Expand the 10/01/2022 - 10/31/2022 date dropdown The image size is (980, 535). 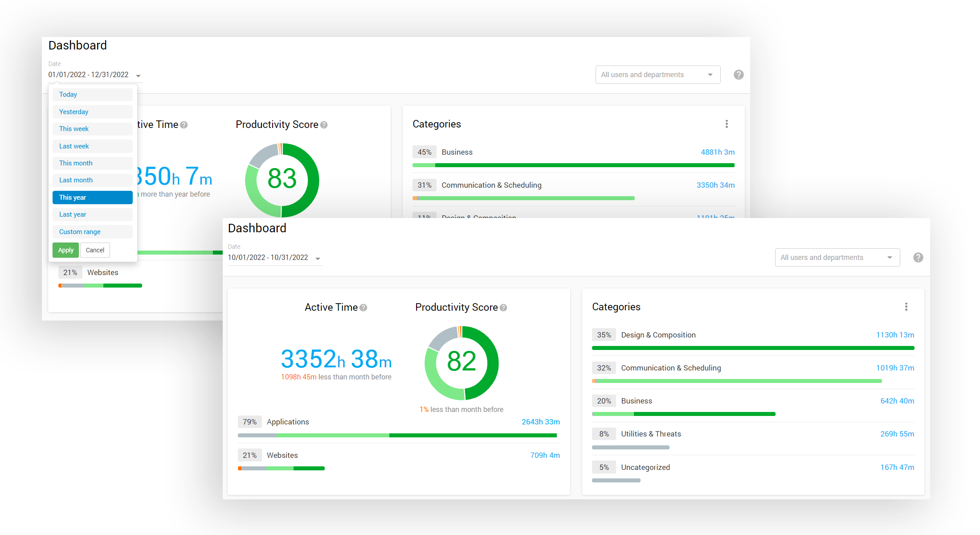click(x=318, y=258)
